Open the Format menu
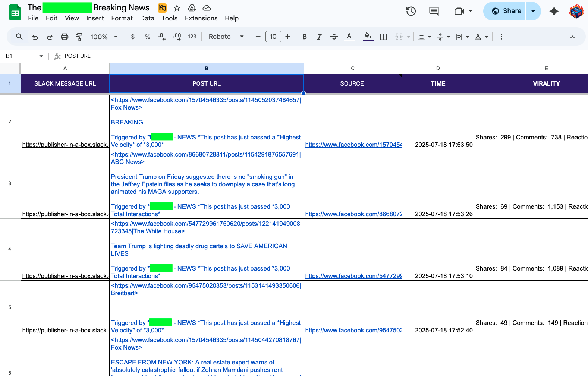The width and height of the screenshot is (588, 376). 122,18
